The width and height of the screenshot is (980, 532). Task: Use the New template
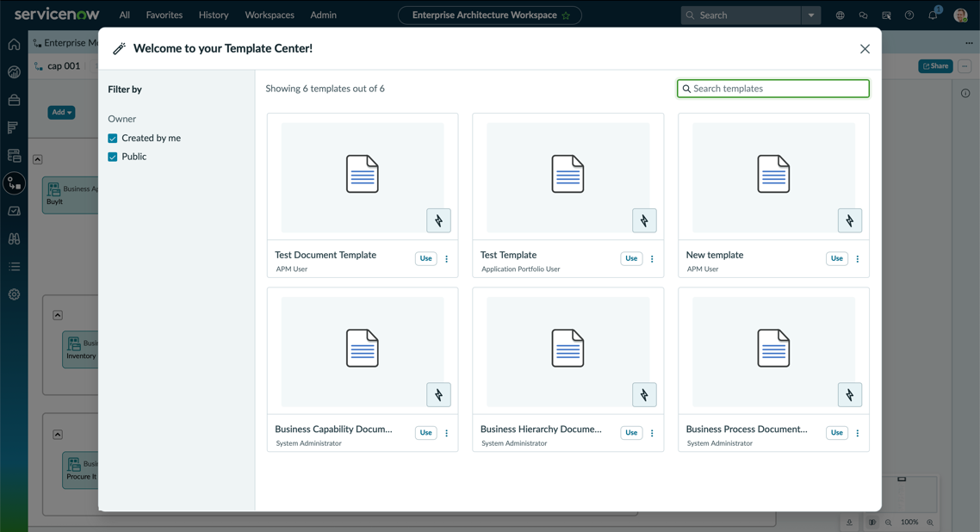click(x=837, y=258)
